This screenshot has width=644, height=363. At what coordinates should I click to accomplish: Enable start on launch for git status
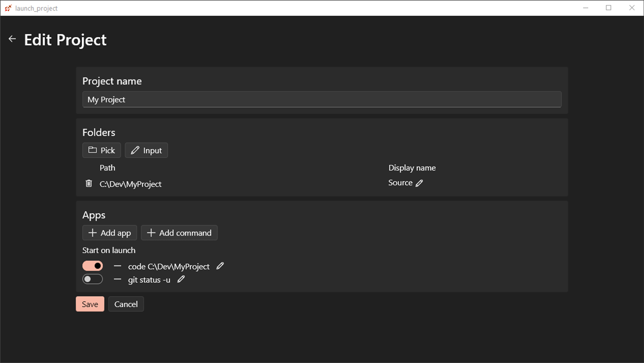point(93,280)
